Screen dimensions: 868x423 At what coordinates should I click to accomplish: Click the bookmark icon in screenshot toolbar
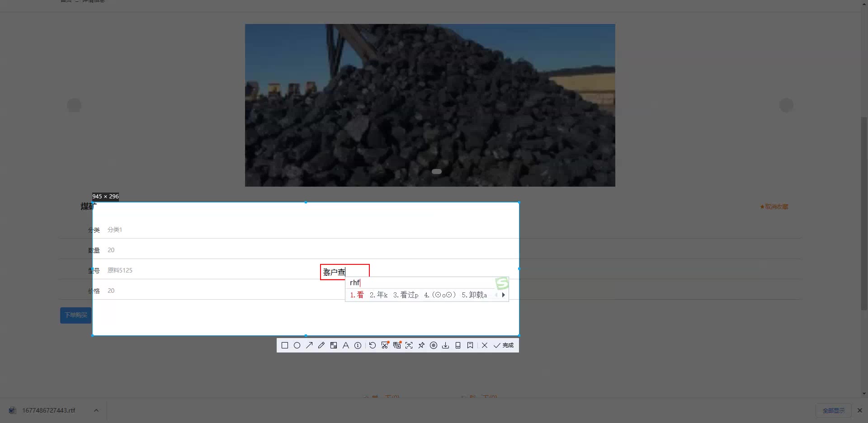pyautogui.click(x=470, y=345)
